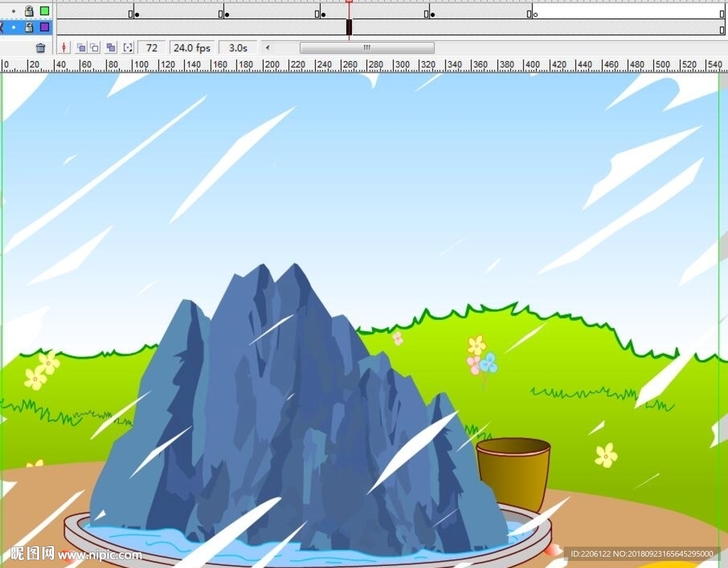The height and width of the screenshot is (568, 728).
Task: Click the Delete Layer trash icon
Action: (x=41, y=48)
